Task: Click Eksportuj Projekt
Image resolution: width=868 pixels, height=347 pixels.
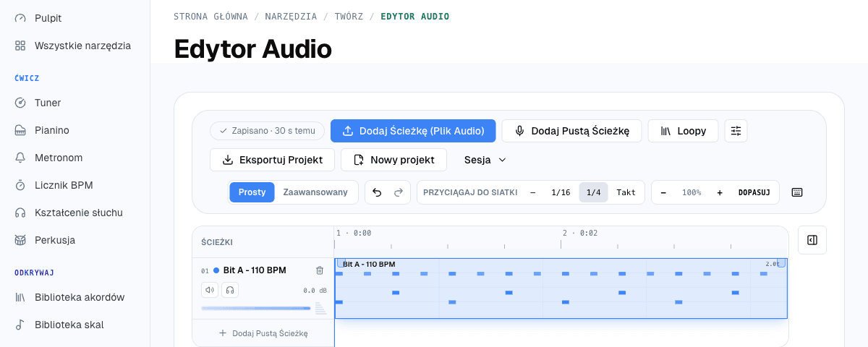Action: [x=272, y=160]
